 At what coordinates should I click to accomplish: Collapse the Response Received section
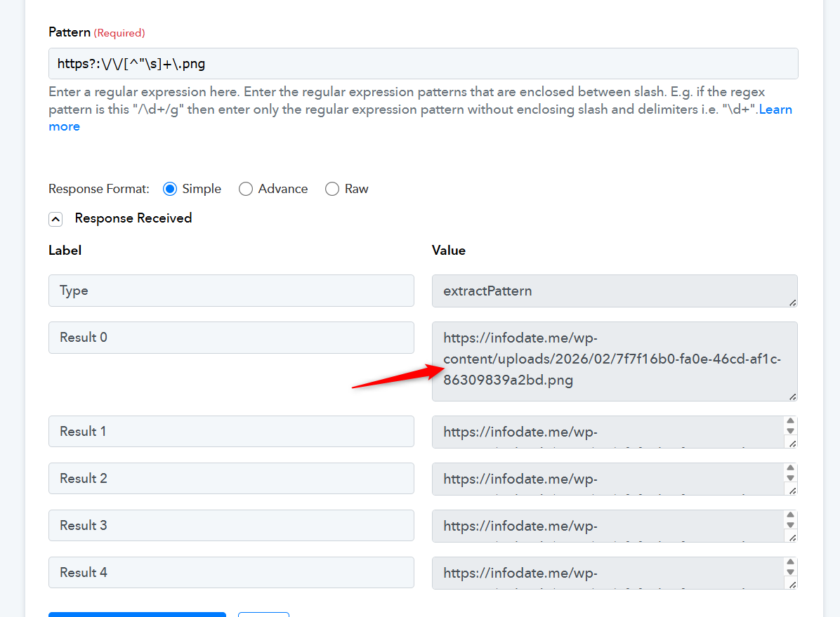point(56,219)
